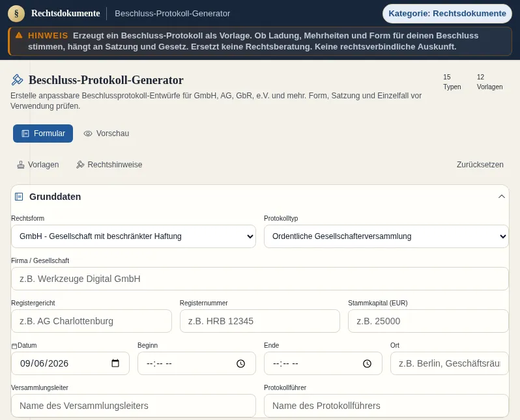Image resolution: width=520 pixels, height=420 pixels.
Task: Click the HINWEIS label in the banner
Action: [48, 35]
